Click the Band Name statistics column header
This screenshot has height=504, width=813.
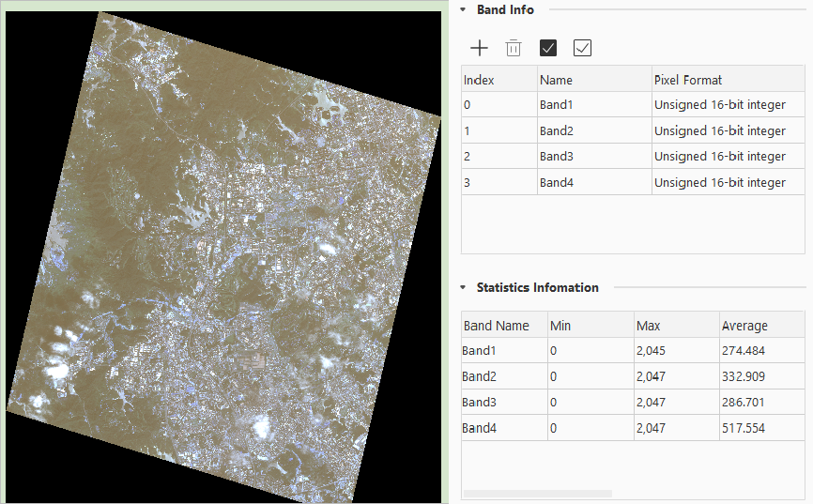coord(503,326)
